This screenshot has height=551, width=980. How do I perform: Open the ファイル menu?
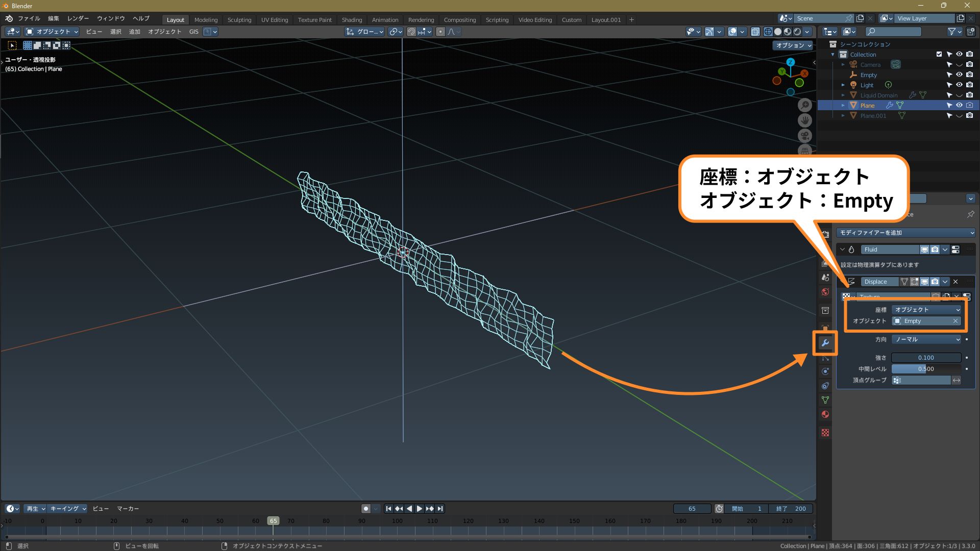(x=29, y=18)
